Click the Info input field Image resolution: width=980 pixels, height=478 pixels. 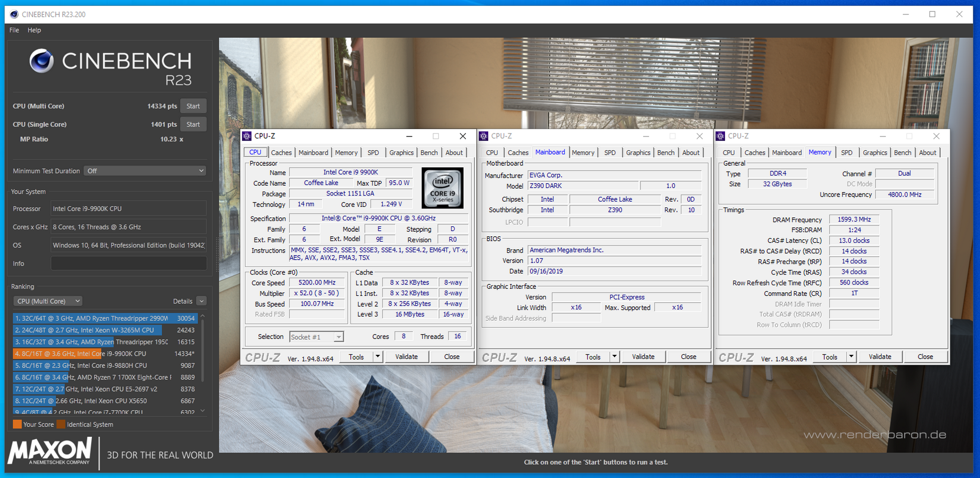[x=129, y=264]
